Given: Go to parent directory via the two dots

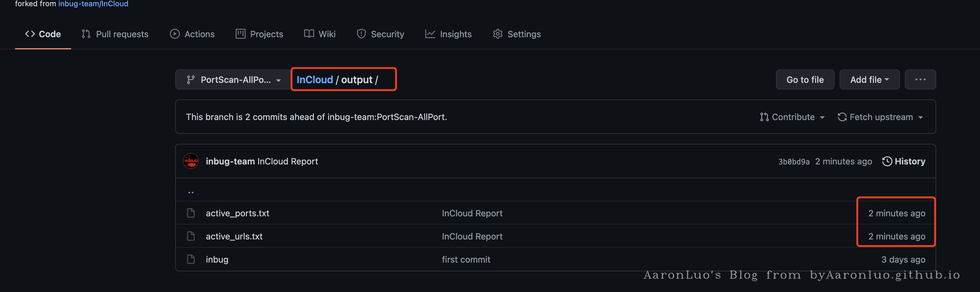Looking at the screenshot, I should [x=191, y=192].
